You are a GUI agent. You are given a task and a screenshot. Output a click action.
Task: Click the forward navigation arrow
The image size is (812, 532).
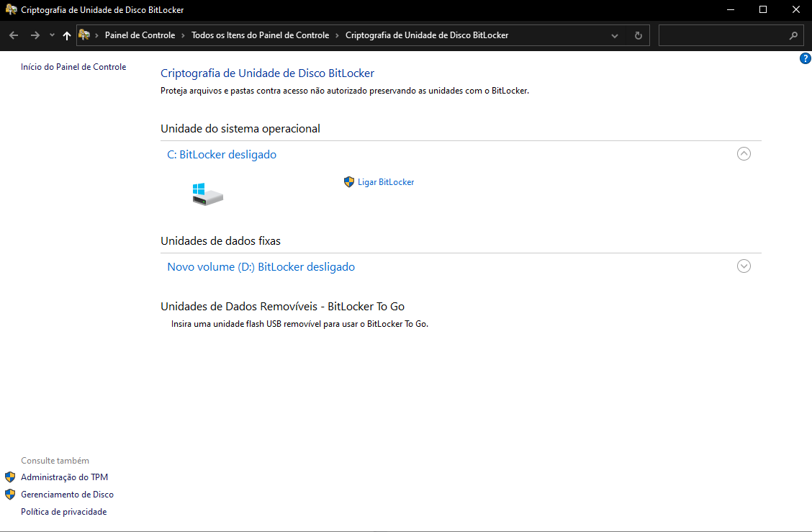pos(35,35)
